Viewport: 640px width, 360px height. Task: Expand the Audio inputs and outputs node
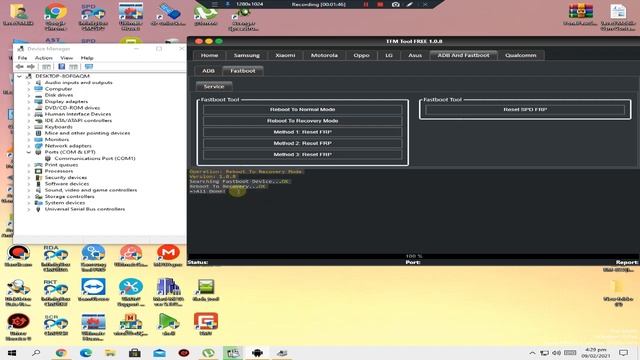click(x=29, y=82)
